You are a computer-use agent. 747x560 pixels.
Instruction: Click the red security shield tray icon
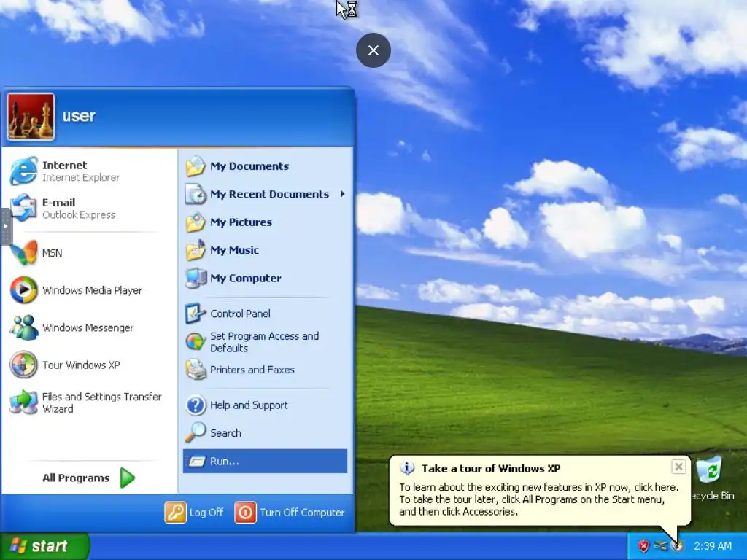643,545
